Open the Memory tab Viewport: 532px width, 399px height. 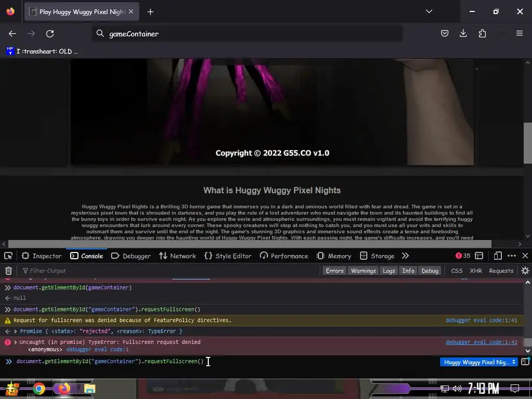pos(334,256)
